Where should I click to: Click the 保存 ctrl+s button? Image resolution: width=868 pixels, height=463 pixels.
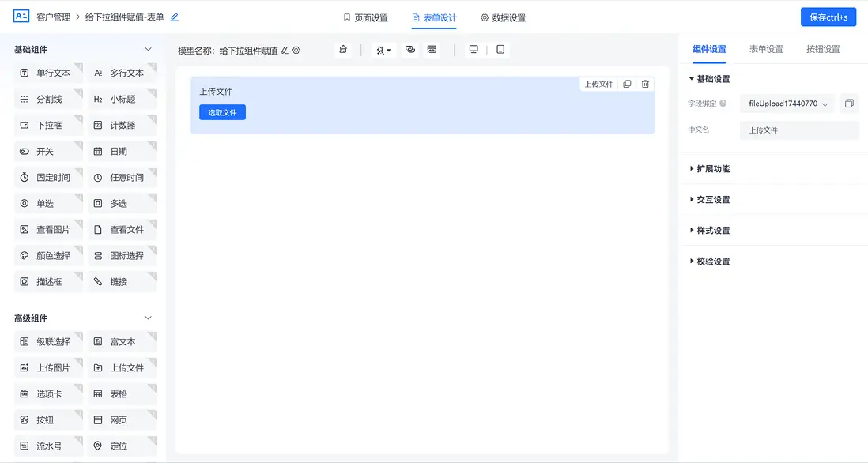click(x=828, y=16)
